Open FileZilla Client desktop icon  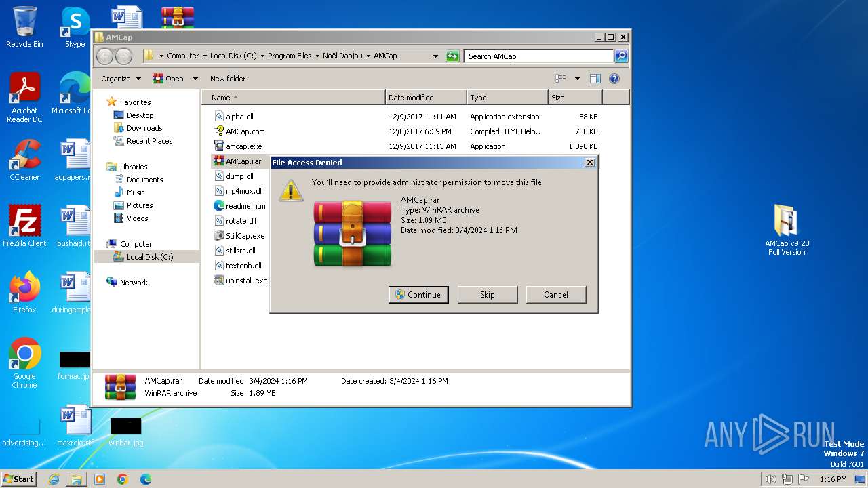tap(24, 226)
